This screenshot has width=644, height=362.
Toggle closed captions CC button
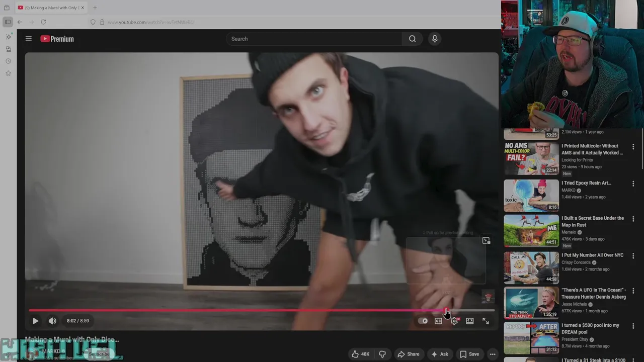click(438, 321)
